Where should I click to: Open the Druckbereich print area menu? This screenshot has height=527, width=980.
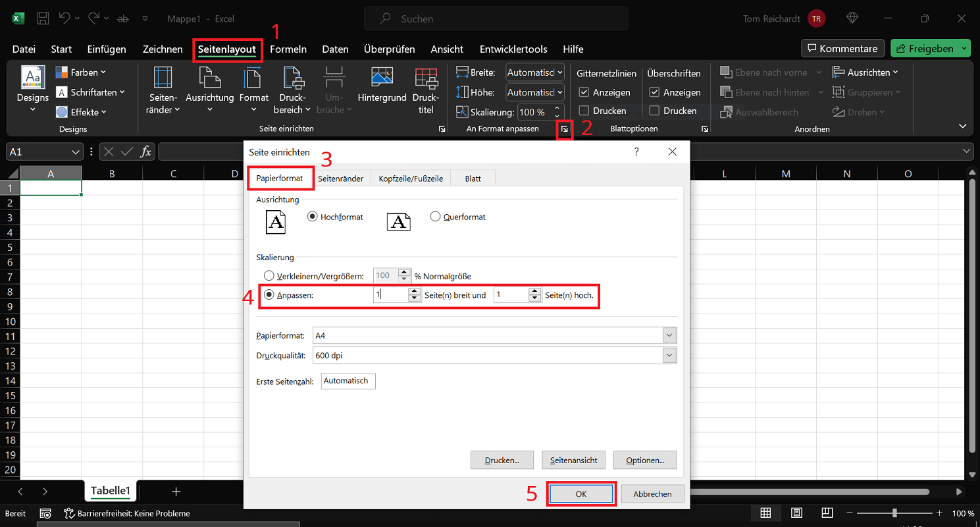click(x=292, y=90)
